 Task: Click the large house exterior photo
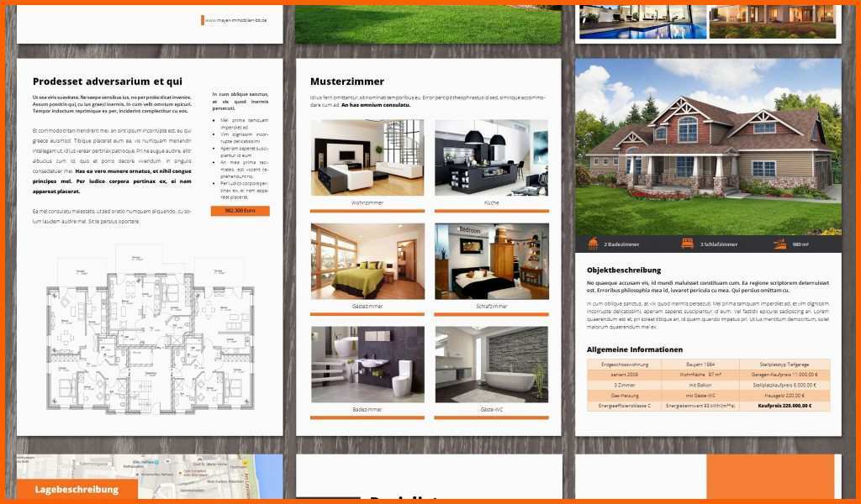click(708, 147)
